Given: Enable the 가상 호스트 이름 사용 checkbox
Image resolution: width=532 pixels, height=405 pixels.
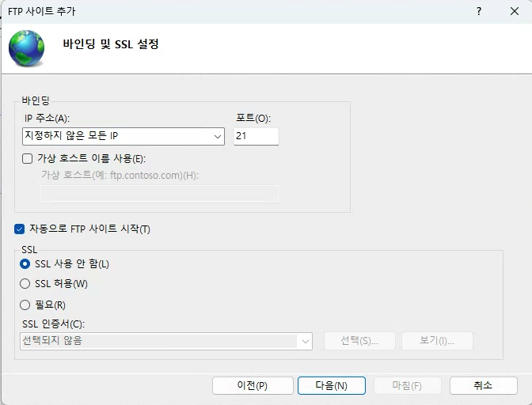Looking at the screenshot, I should tap(27, 159).
